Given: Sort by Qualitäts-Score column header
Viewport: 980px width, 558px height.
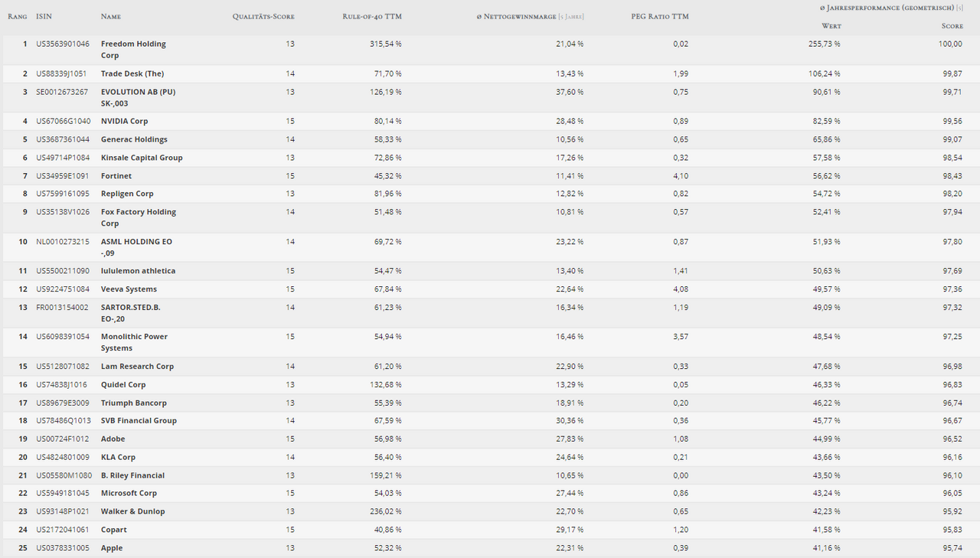Looking at the screenshot, I should tap(263, 16).
